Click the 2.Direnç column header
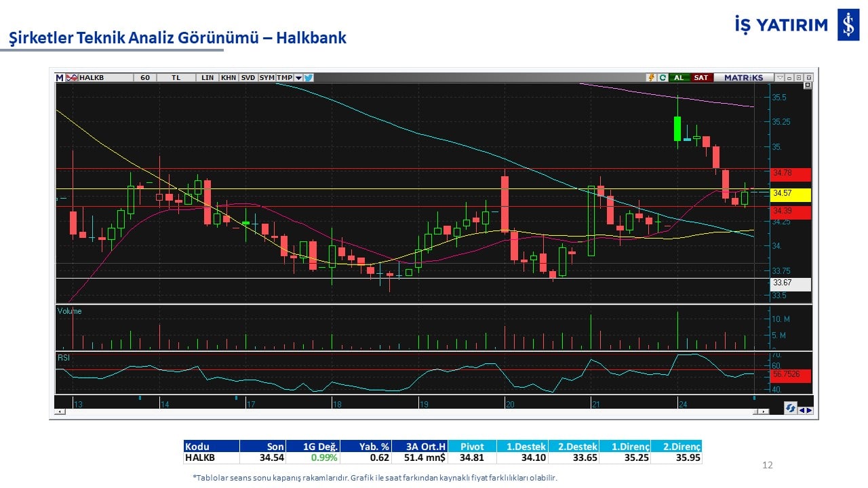This screenshot has width=868, height=488. (x=677, y=447)
